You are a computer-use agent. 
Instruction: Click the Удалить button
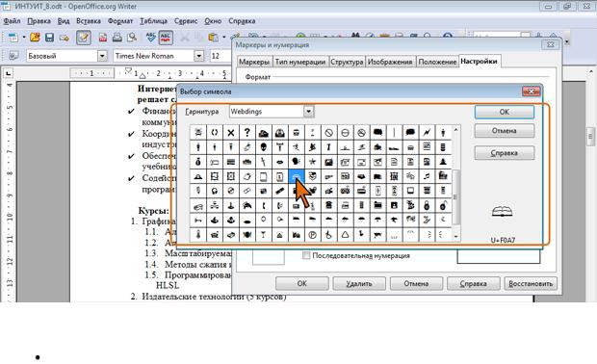pos(358,284)
